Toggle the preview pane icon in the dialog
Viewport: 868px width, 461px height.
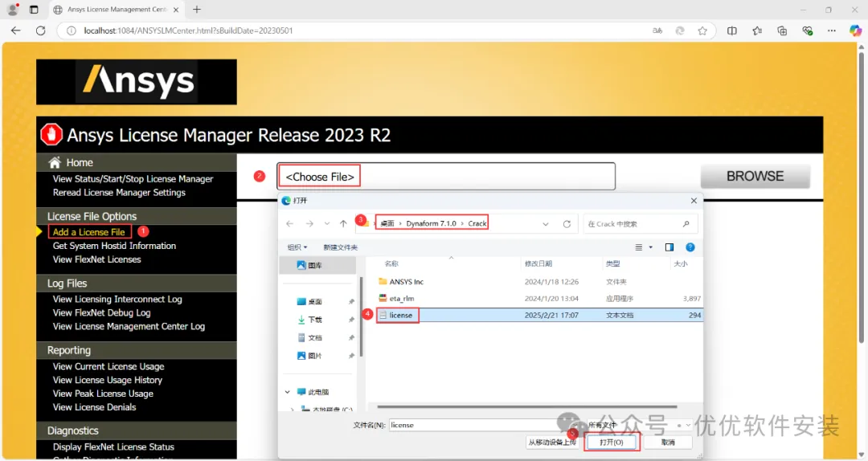click(x=669, y=247)
